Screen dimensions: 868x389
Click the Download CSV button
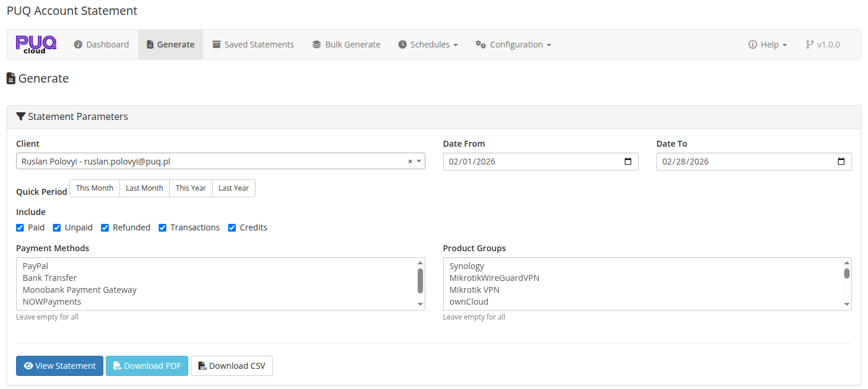231,365
